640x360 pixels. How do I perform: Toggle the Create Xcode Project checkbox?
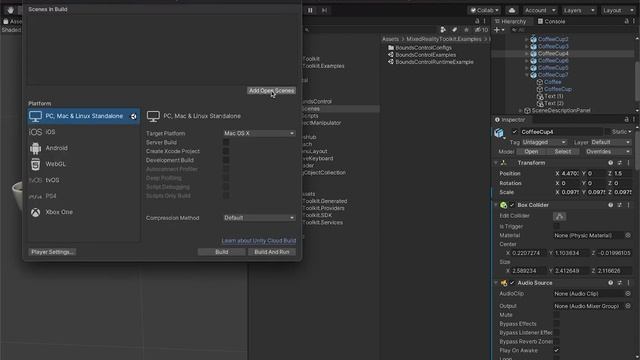[x=226, y=151]
